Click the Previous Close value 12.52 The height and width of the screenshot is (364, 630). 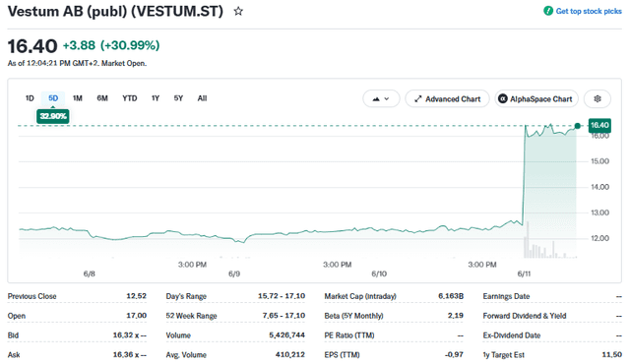tap(136, 296)
